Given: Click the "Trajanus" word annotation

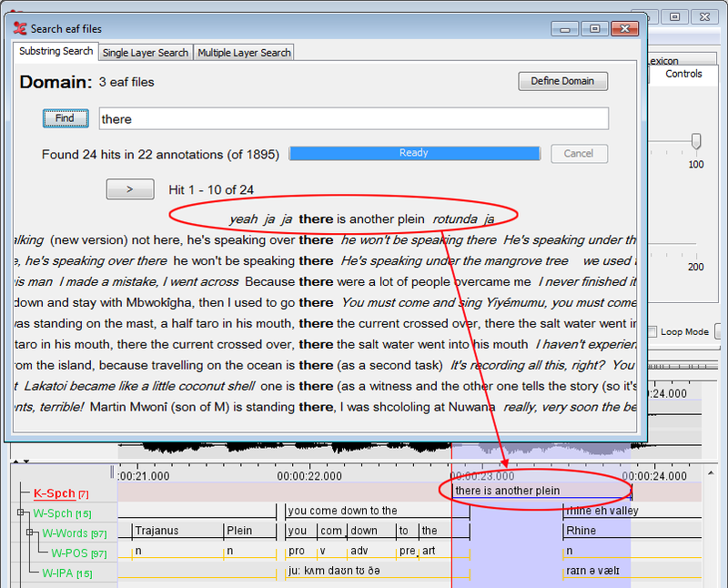Looking at the screenshot, I should tap(157, 531).
